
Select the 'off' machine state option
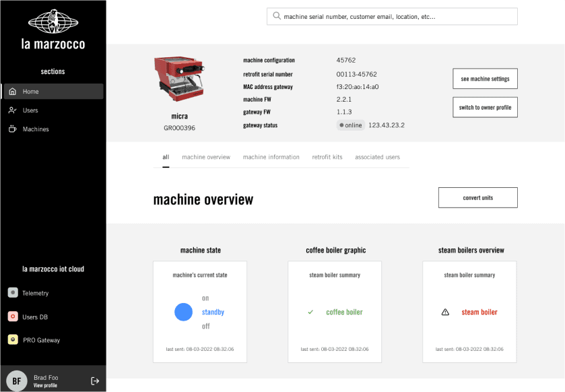pyautogui.click(x=206, y=326)
